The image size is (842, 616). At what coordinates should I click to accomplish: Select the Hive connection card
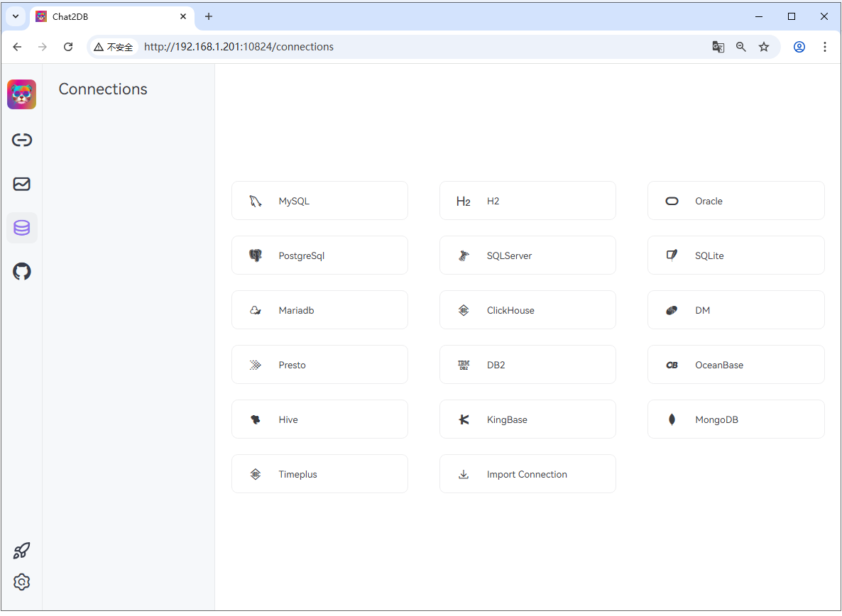[x=319, y=419]
